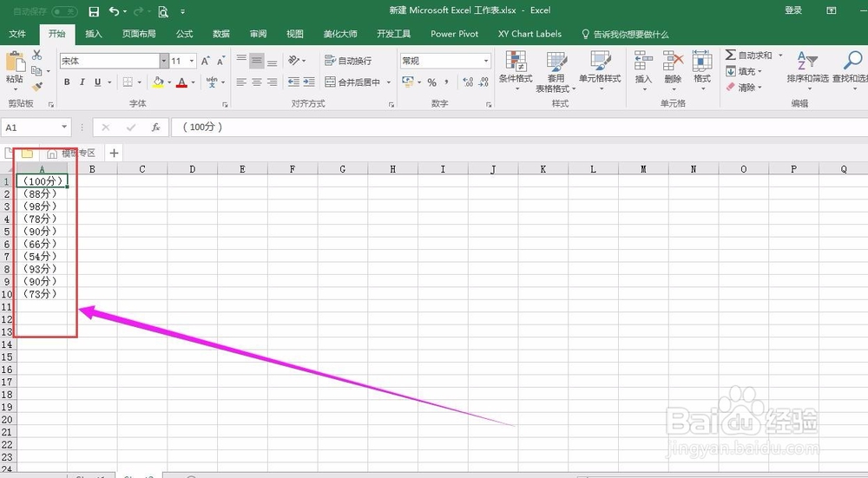Click the Cut scissors icon
868x478 pixels.
click(37, 55)
